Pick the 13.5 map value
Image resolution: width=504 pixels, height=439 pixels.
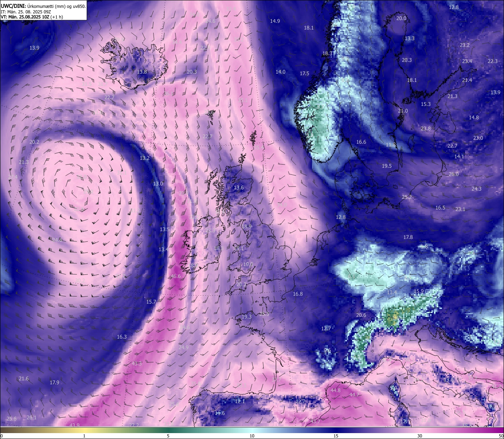[x=165, y=230]
